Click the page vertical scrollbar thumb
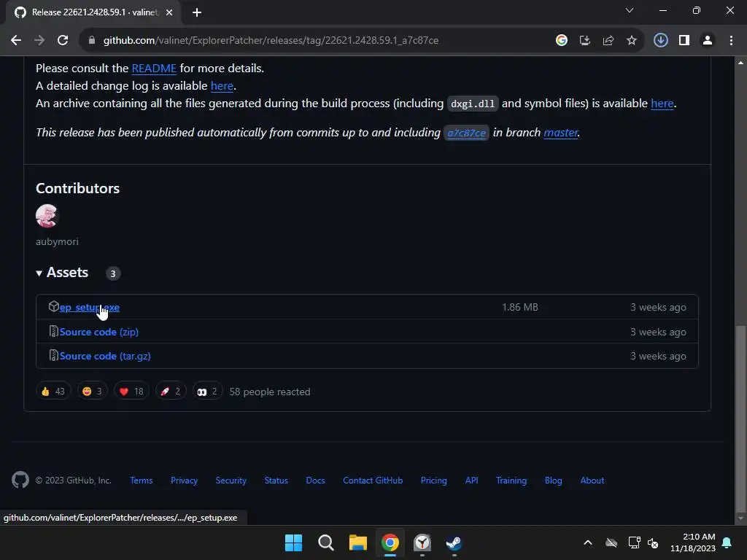This screenshot has width=747, height=560. pyautogui.click(x=740, y=419)
